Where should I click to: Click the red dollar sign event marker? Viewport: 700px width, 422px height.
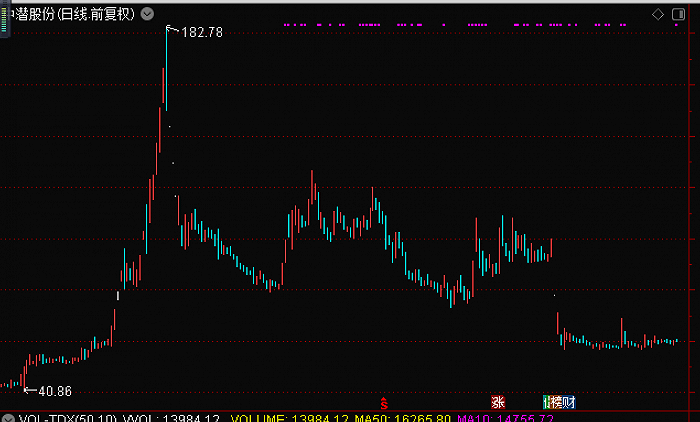pos(382,401)
